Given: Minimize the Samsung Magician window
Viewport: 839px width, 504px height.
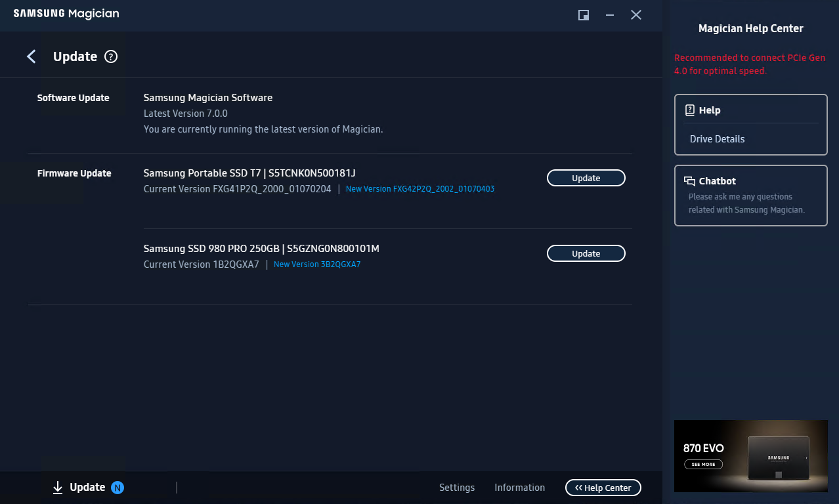Looking at the screenshot, I should 610,15.
